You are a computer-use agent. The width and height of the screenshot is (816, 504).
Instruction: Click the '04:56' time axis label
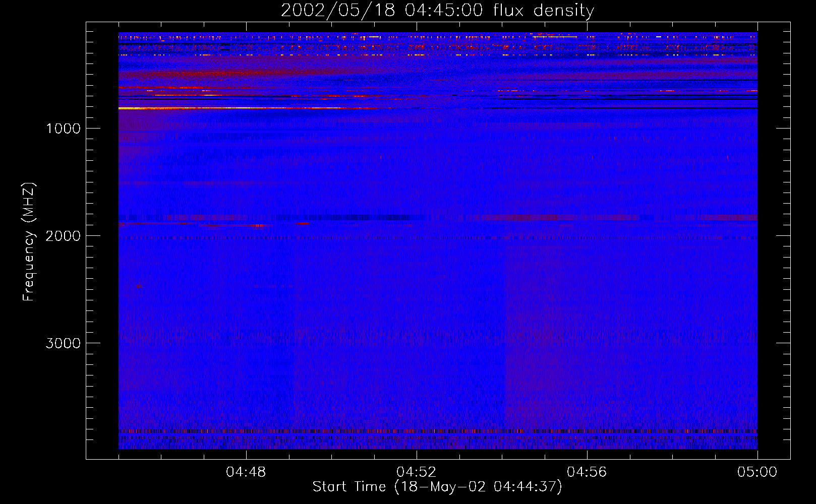coord(587,472)
